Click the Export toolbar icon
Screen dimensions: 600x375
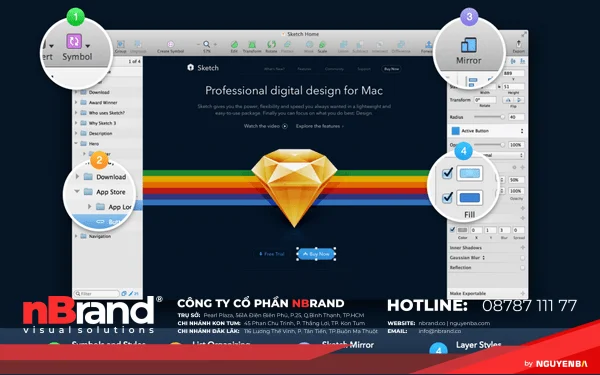pos(518,44)
